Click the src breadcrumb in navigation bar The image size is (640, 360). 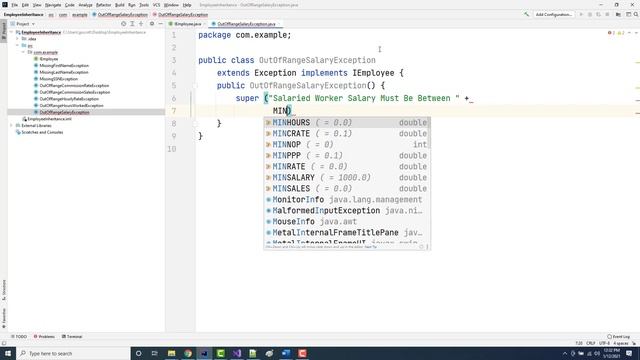(51, 14)
